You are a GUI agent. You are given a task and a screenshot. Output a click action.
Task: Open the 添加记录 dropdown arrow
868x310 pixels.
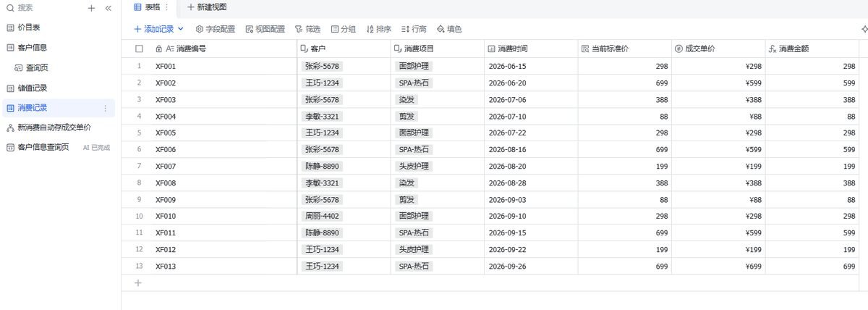coord(181,29)
